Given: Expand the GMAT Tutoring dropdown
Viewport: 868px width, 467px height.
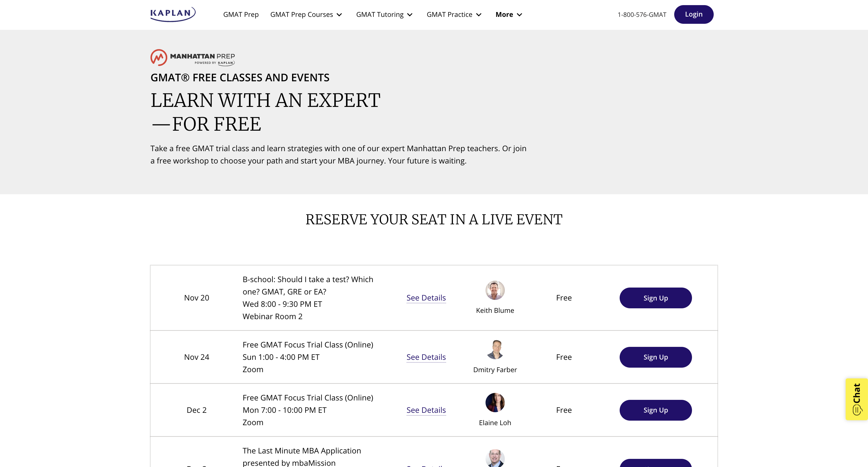Looking at the screenshot, I should pyautogui.click(x=384, y=14).
